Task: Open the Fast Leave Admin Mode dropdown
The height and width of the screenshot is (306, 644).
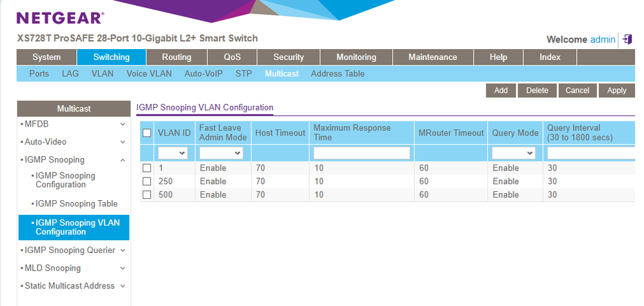Action: pos(221,153)
